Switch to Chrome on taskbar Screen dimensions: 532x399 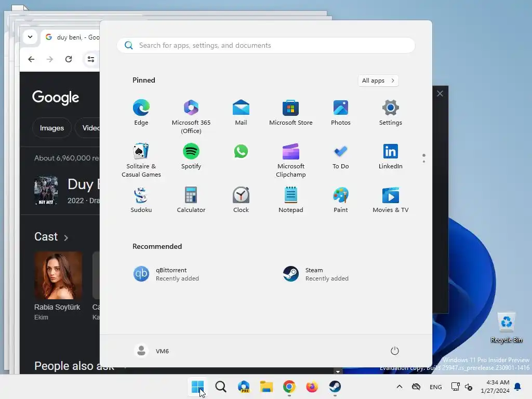pos(289,387)
